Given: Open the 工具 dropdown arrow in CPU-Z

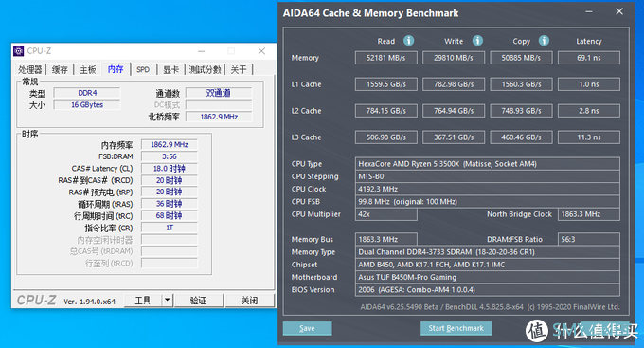Looking at the screenshot, I should pos(168,301).
